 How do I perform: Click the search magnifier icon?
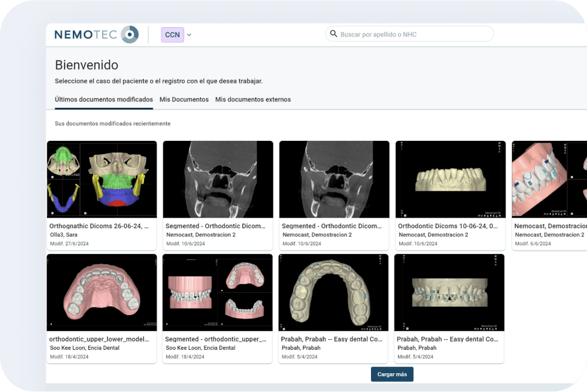pyautogui.click(x=333, y=33)
